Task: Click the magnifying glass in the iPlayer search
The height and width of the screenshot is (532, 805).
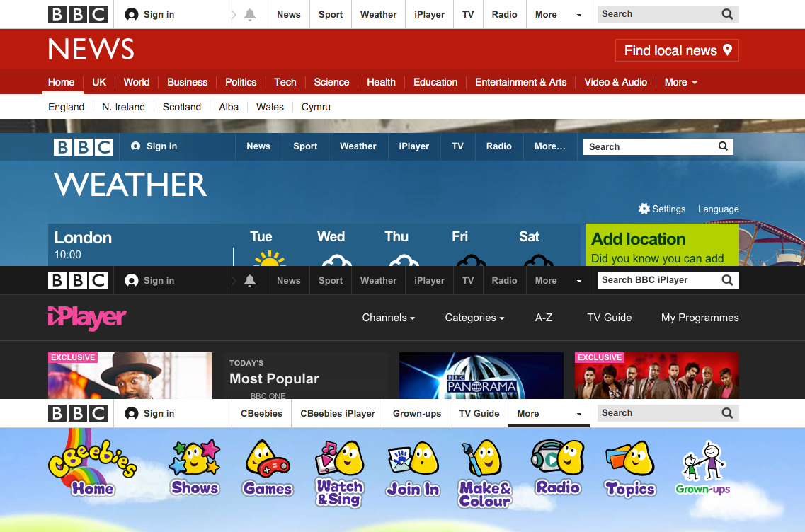Action: pos(726,279)
